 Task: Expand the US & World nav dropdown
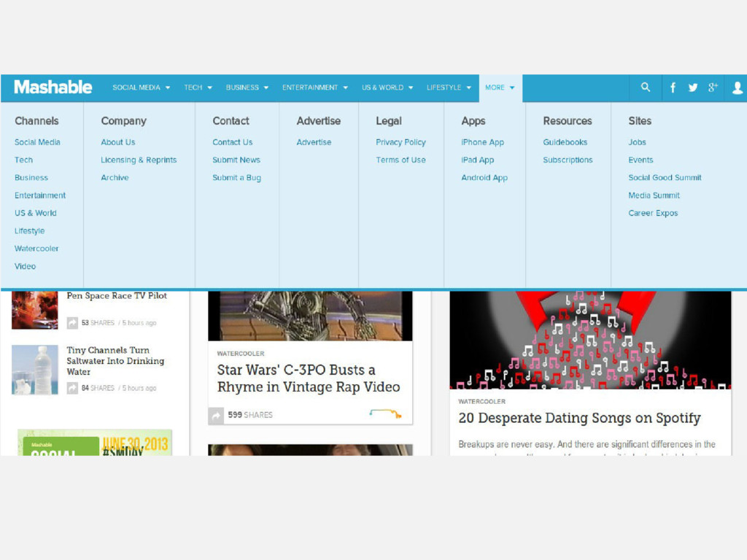[x=387, y=87]
